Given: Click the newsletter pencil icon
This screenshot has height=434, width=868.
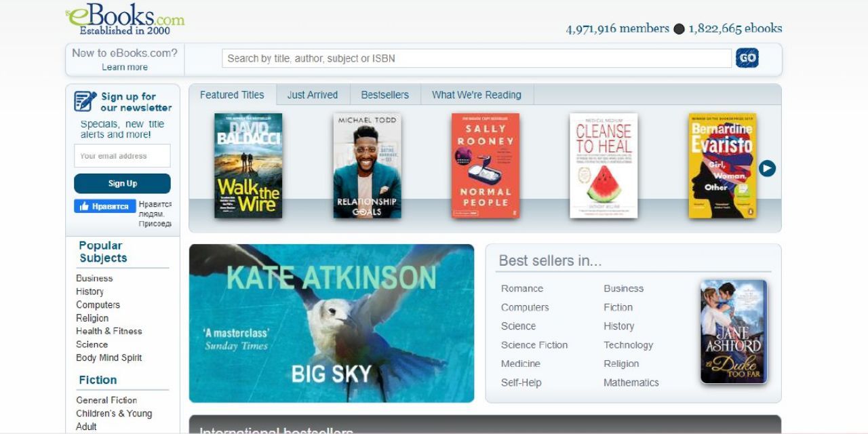Looking at the screenshot, I should tap(85, 102).
